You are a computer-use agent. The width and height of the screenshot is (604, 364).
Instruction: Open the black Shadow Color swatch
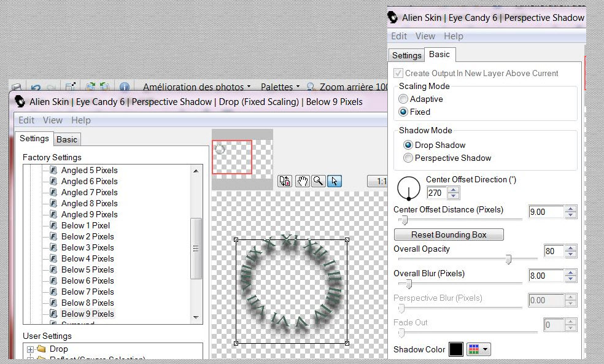(x=455, y=349)
